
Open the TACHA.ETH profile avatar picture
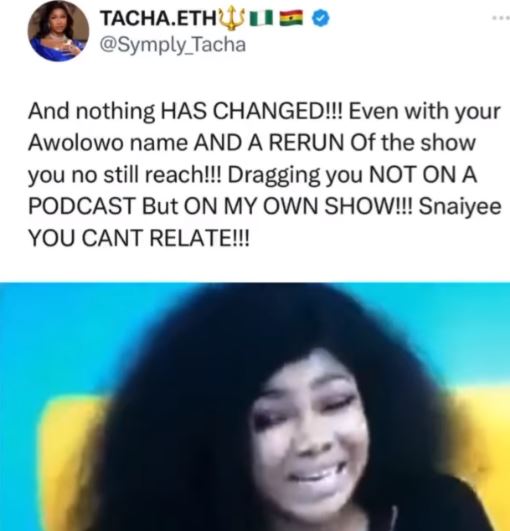[x=58, y=31]
